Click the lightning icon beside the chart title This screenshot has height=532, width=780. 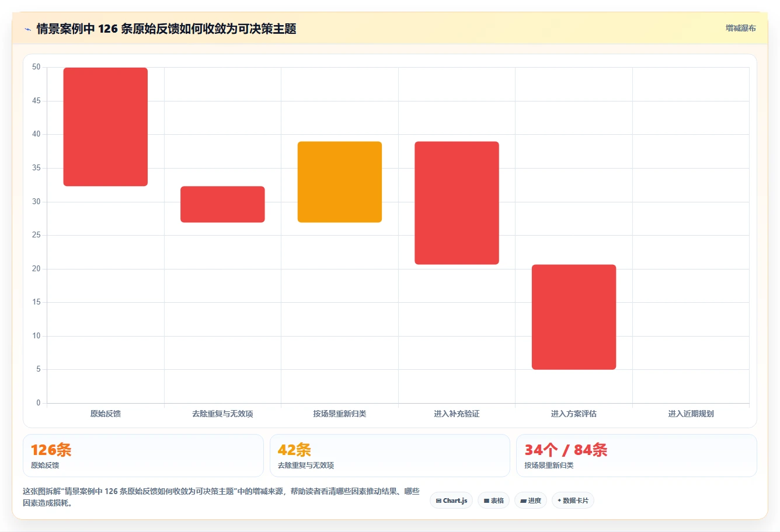27,29
